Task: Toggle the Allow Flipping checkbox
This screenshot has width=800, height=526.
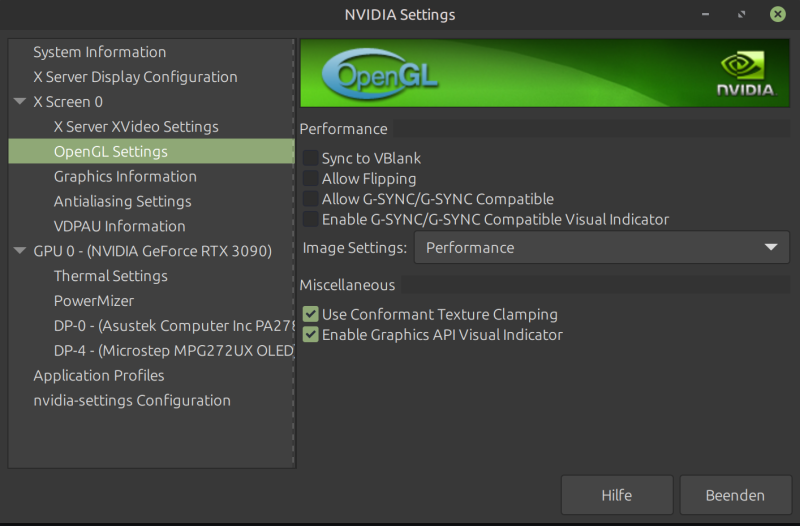Action: coord(310,178)
